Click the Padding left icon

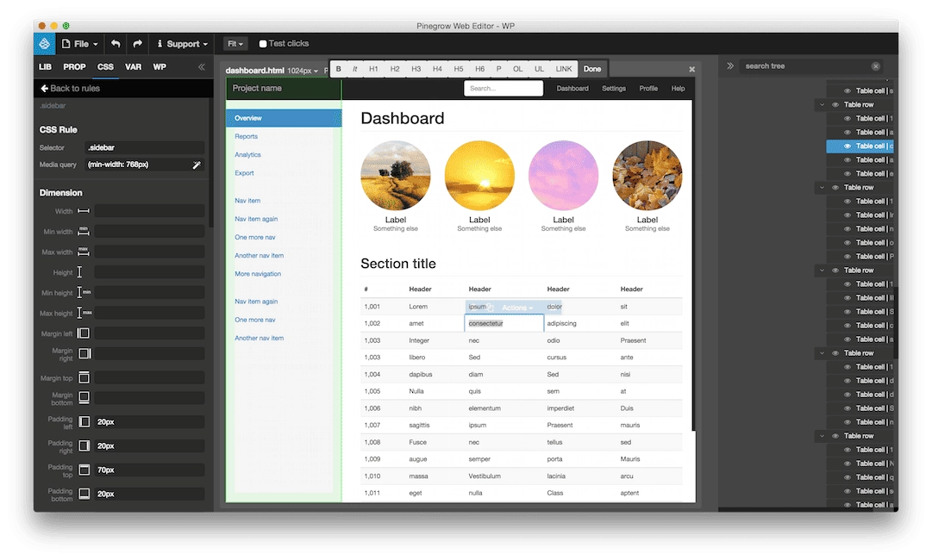[x=84, y=421]
